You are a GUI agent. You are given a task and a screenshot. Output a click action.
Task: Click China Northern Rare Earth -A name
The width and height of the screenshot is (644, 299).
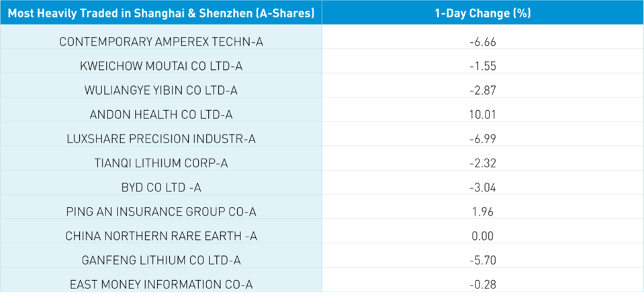click(x=160, y=236)
